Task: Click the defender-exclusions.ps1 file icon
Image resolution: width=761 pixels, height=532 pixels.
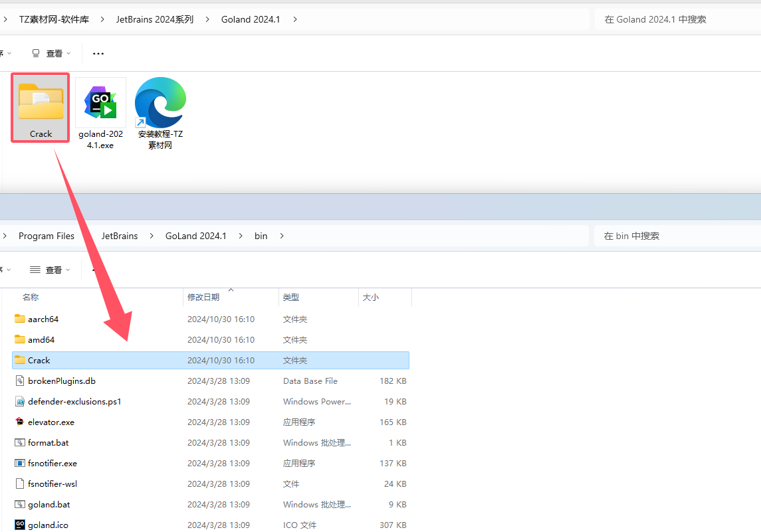Action: 20,401
